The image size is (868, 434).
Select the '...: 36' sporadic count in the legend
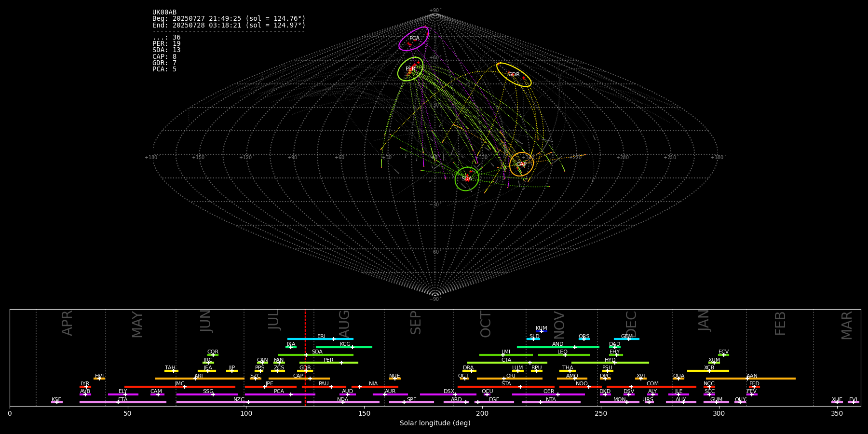(x=166, y=38)
